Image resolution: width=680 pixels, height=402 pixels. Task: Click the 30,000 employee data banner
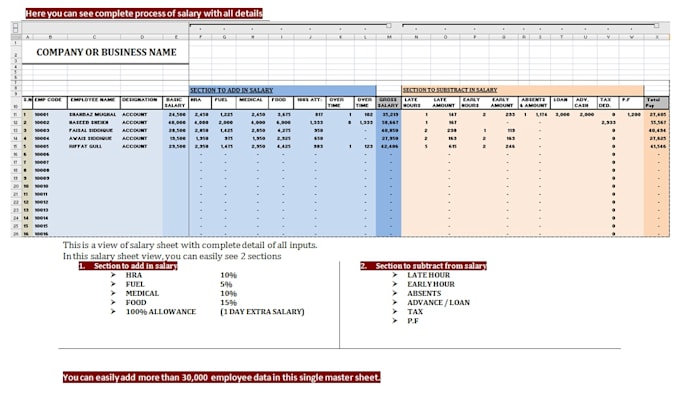[x=222, y=377]
